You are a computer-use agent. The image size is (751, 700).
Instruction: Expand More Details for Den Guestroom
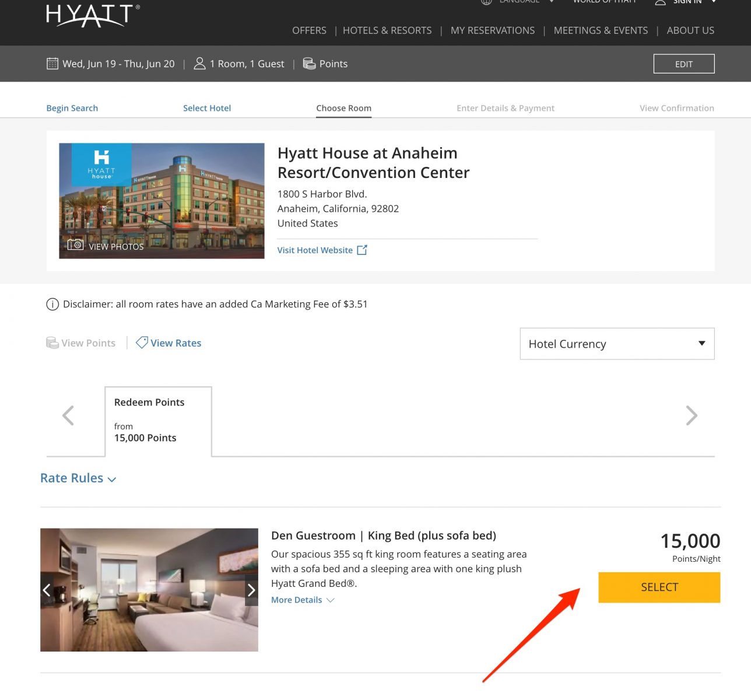pos(303,600)
